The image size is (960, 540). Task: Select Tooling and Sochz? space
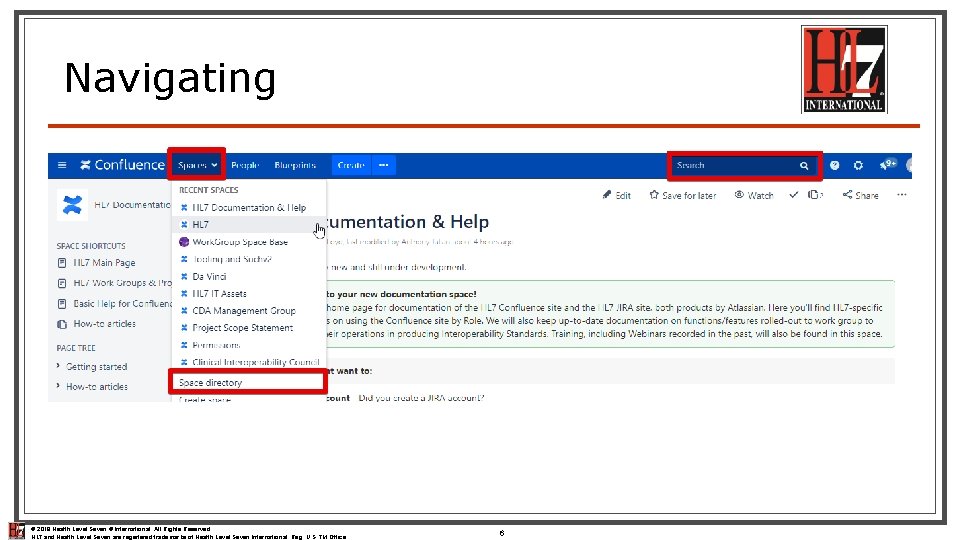(249, 259)
